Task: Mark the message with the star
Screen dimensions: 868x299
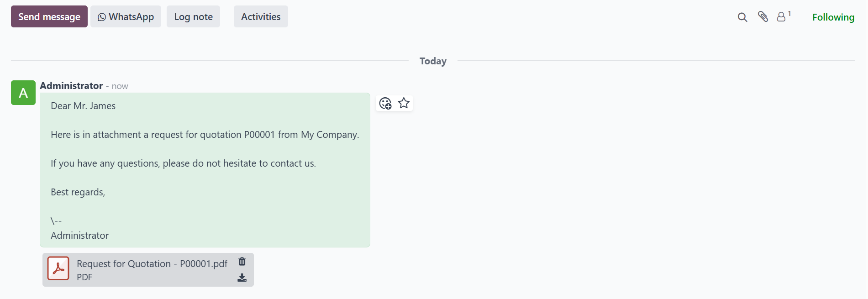Action: pos(404,103)
